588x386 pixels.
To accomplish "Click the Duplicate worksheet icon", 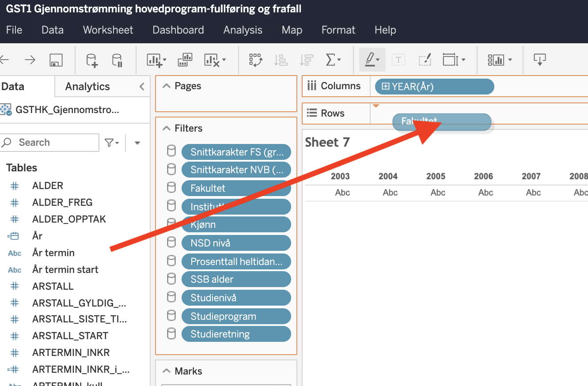I will point(185,60).
